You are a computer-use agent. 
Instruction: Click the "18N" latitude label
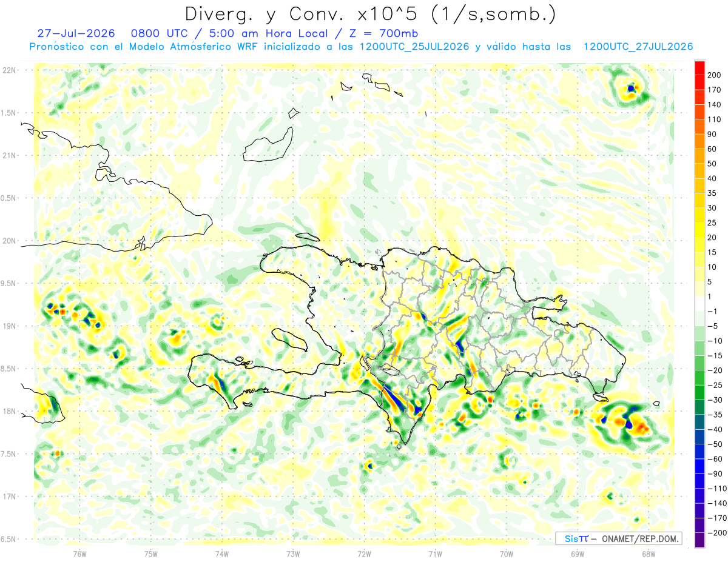click(9, 411)
